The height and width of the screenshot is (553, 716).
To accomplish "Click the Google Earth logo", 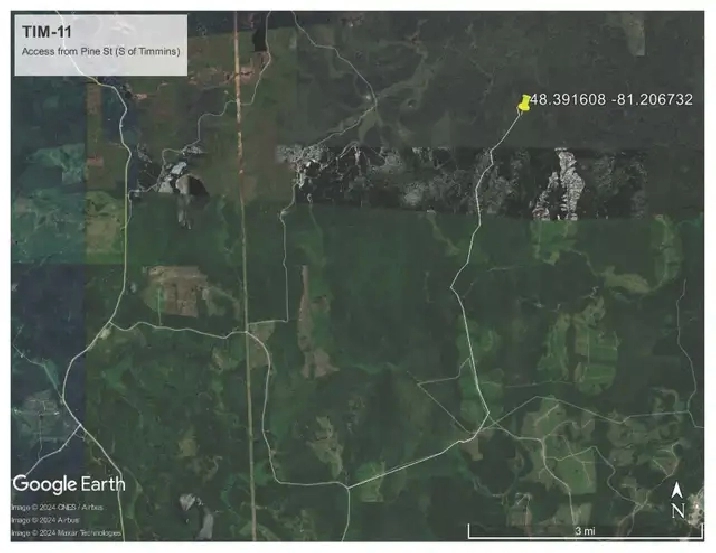I will coord(69,484).
